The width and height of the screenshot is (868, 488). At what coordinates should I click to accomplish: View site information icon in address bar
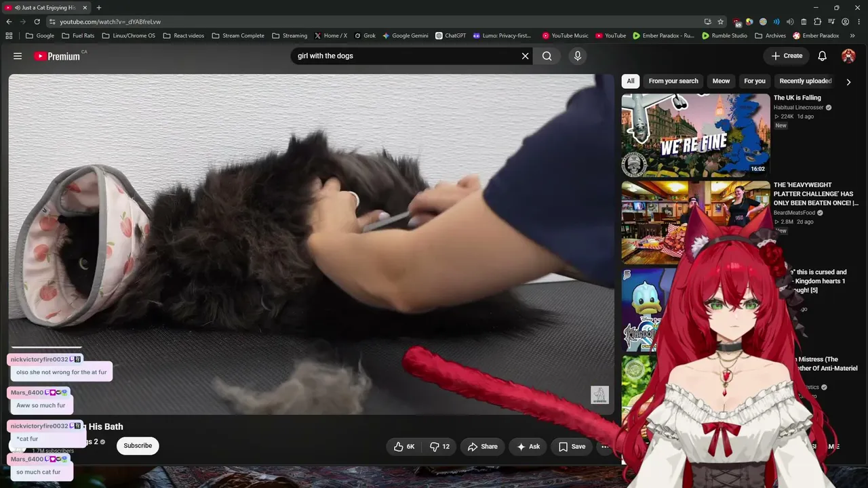[52, 22]
